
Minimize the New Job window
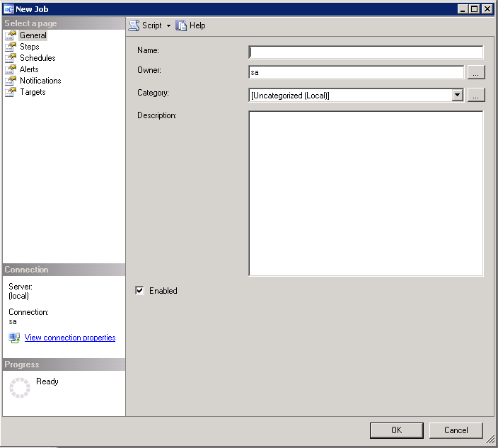[463, 9]
